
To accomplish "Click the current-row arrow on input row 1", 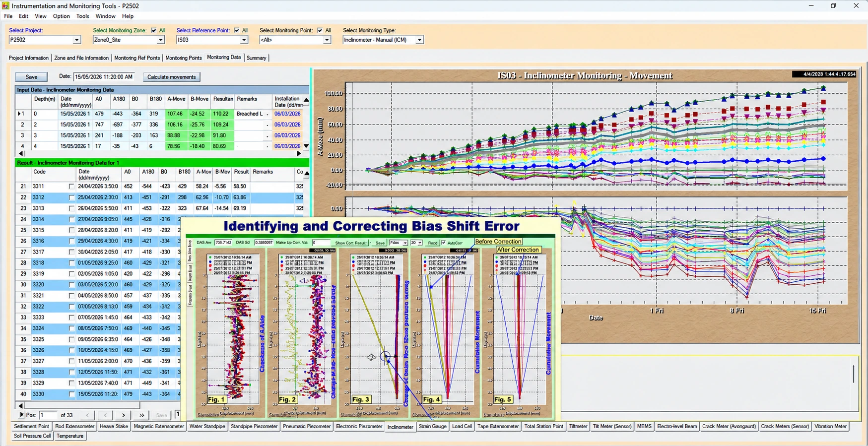I will click(19, 114).
